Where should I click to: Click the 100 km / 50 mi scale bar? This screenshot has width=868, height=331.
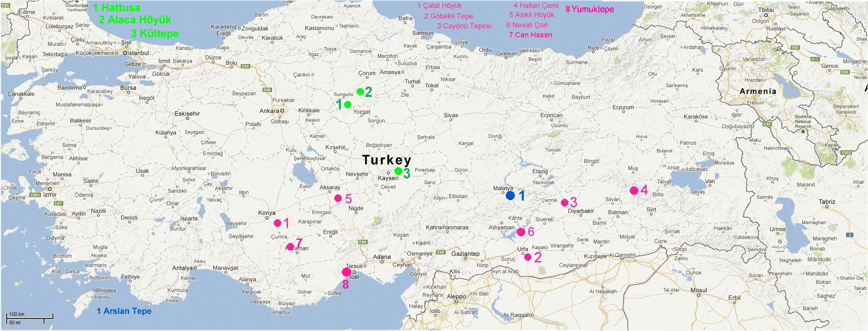click(x=30, y=318)
